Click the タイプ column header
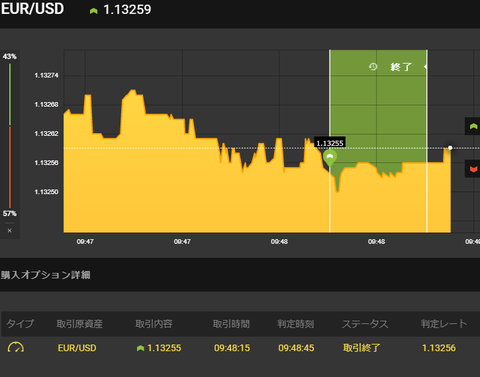The height and width of the screenshot is (377, 480). [x=20, y=324]
